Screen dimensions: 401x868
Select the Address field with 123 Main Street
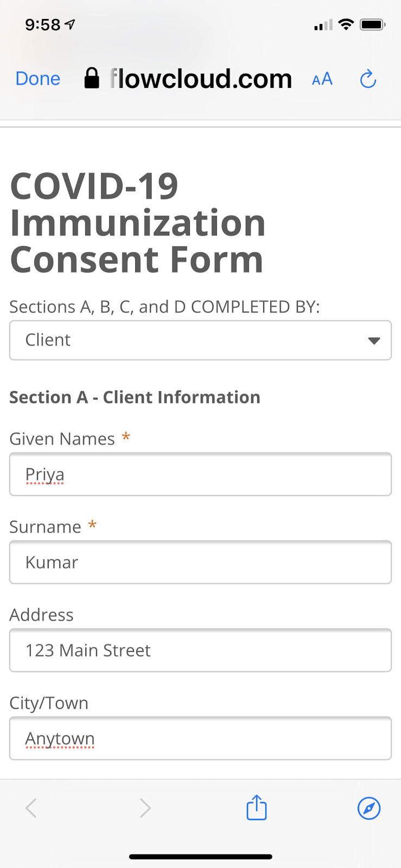click(x=200, y=650)
